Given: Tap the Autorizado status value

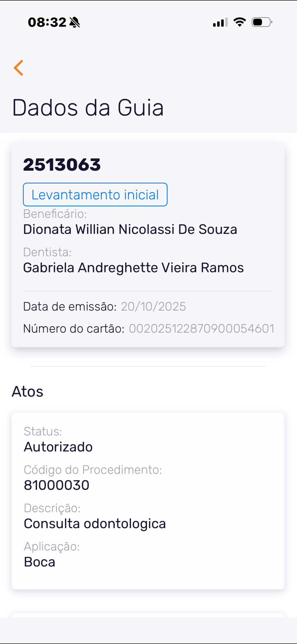Looking at the screenshot, I should 58,447.
